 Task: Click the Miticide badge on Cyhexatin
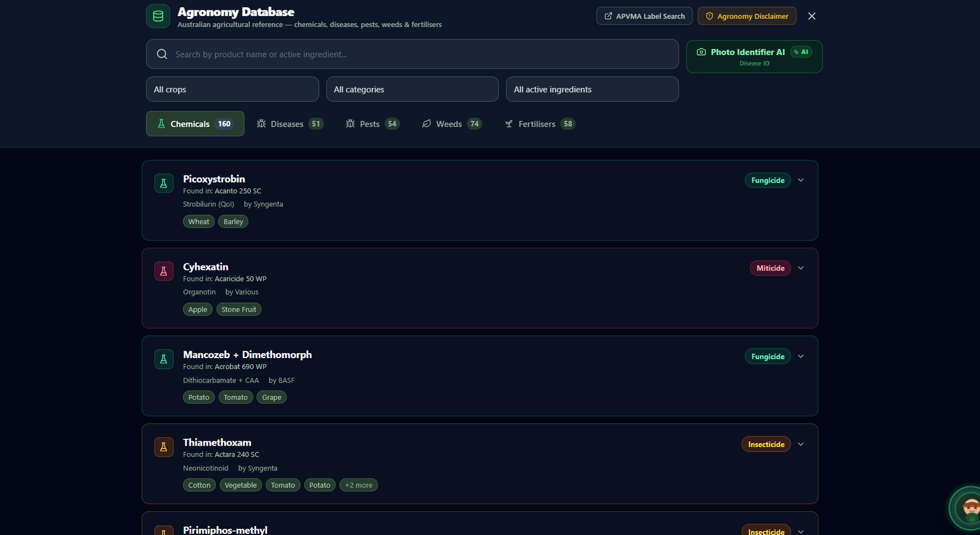coord(771,268)
